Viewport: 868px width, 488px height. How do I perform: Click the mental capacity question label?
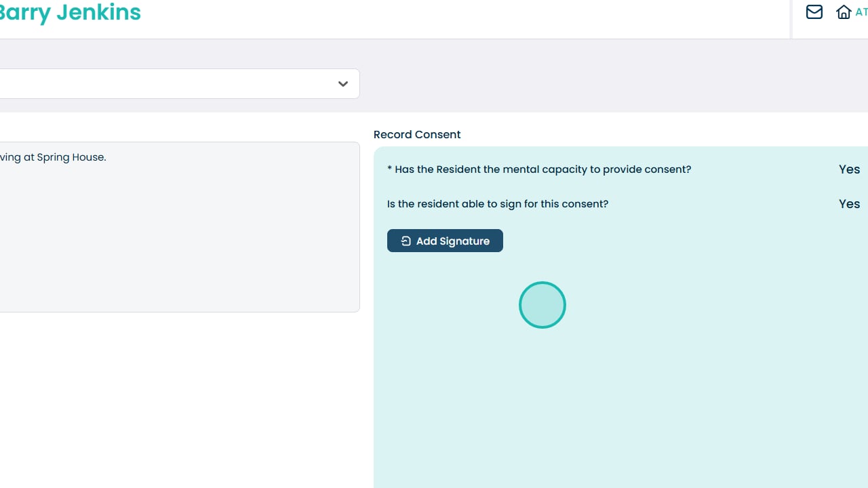542,169
